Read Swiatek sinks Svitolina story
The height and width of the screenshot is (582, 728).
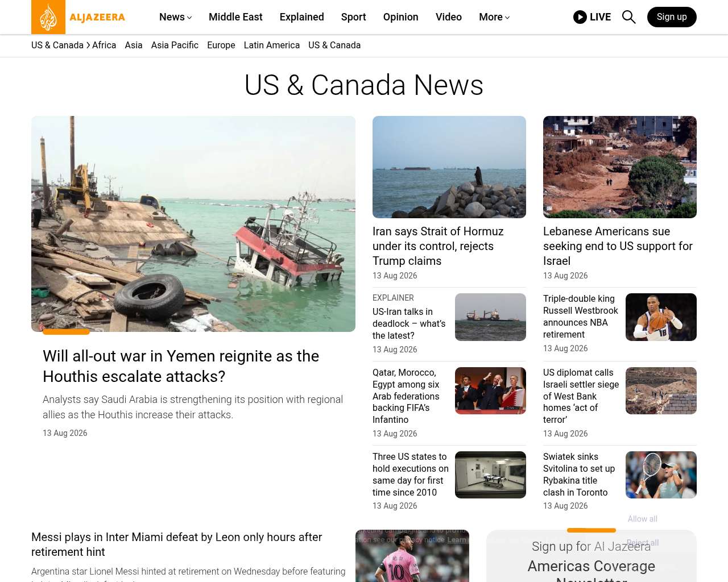[x=579, y=475]
